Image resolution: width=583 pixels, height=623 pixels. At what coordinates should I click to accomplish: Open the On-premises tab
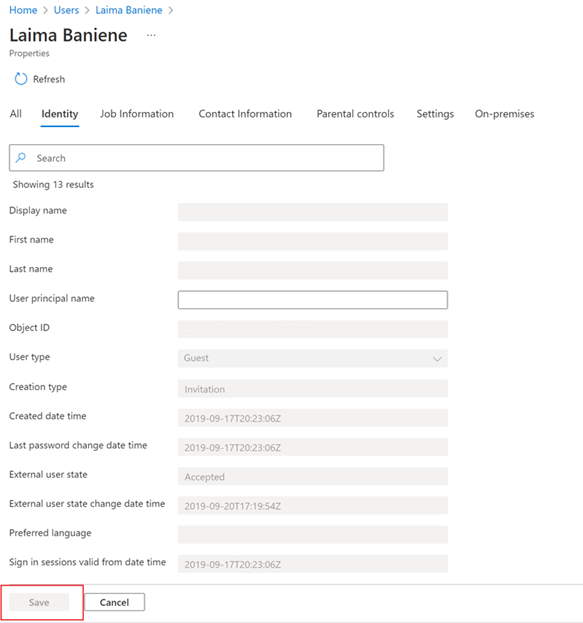tap(504, 114)
